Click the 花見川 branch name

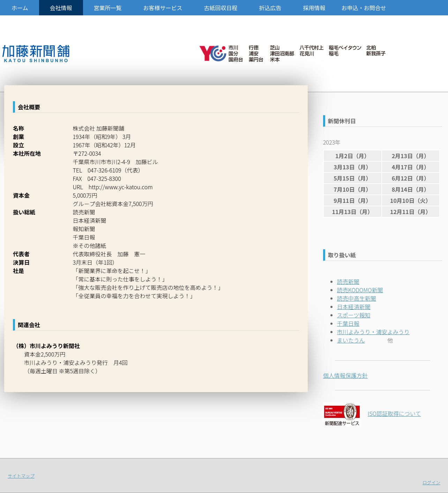pos(307,54)
